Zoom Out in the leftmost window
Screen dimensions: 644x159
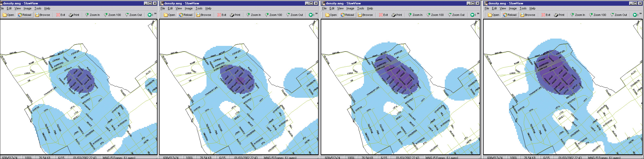pos(133,15)
